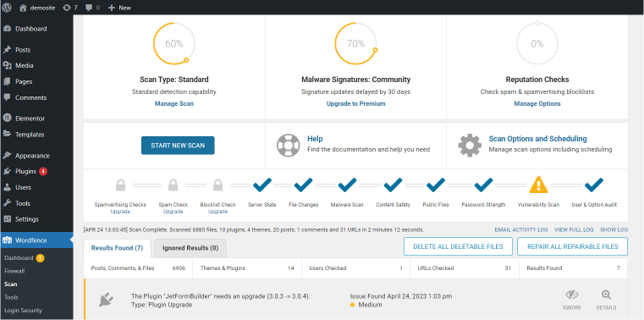Click the Templates folder icon
This screenshot has height=320, width=644.
point(7,135)
